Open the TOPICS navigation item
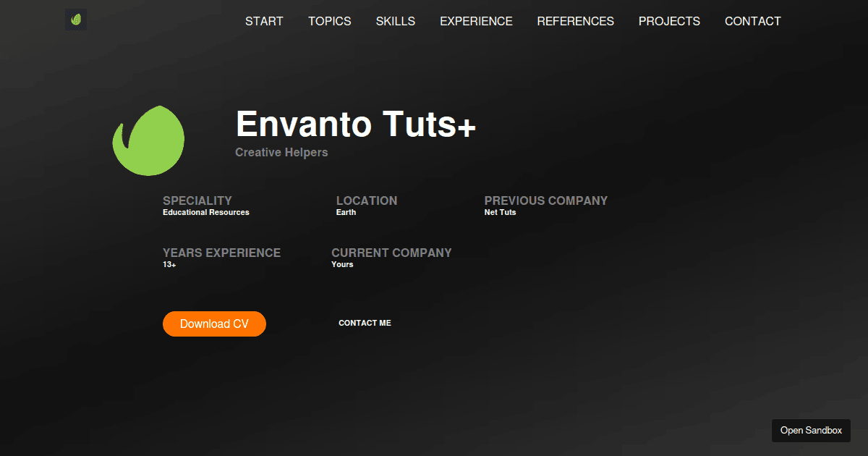 click(329, 21)
